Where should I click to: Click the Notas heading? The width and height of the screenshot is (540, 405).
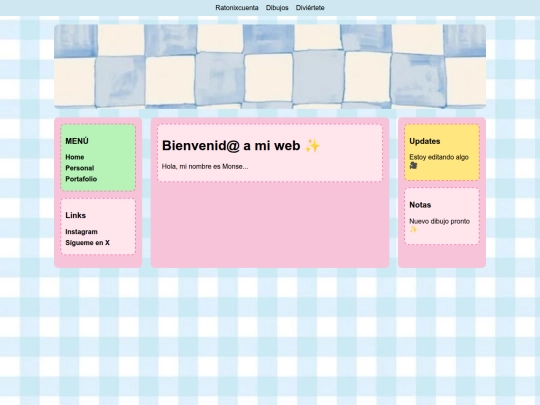pos(420,205)
